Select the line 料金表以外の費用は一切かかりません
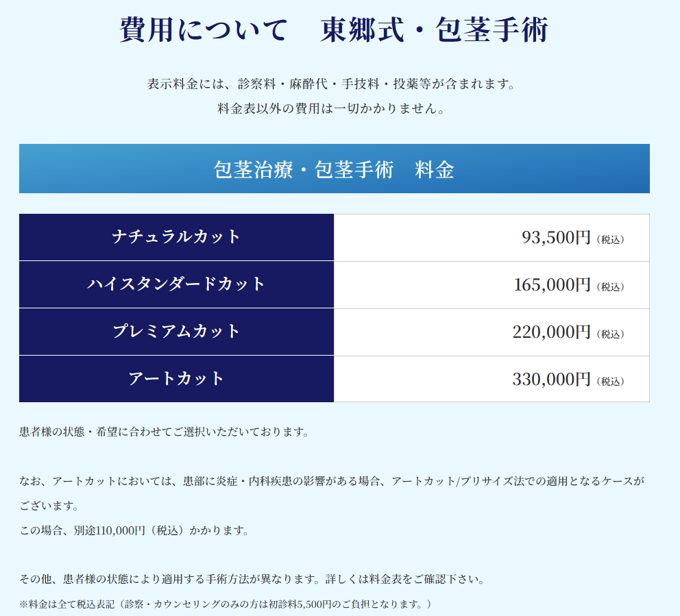 330,108
